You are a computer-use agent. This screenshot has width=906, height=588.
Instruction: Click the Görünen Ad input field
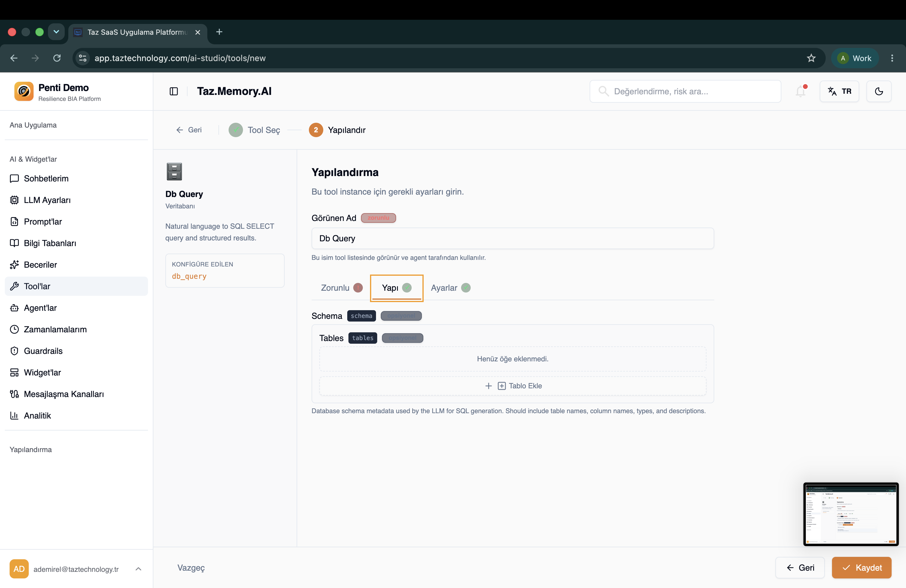pos(512,239)
